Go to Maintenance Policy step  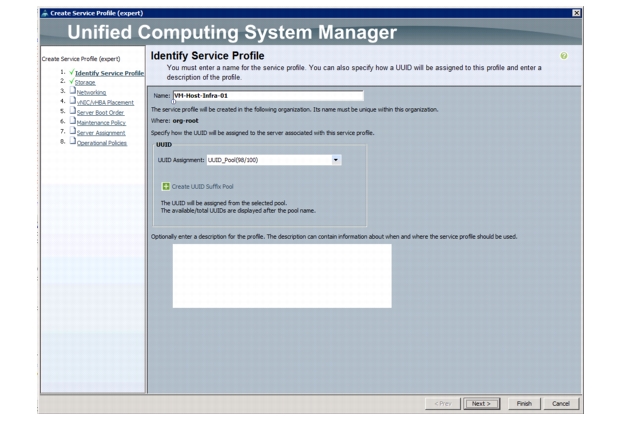tap(101, 123)
